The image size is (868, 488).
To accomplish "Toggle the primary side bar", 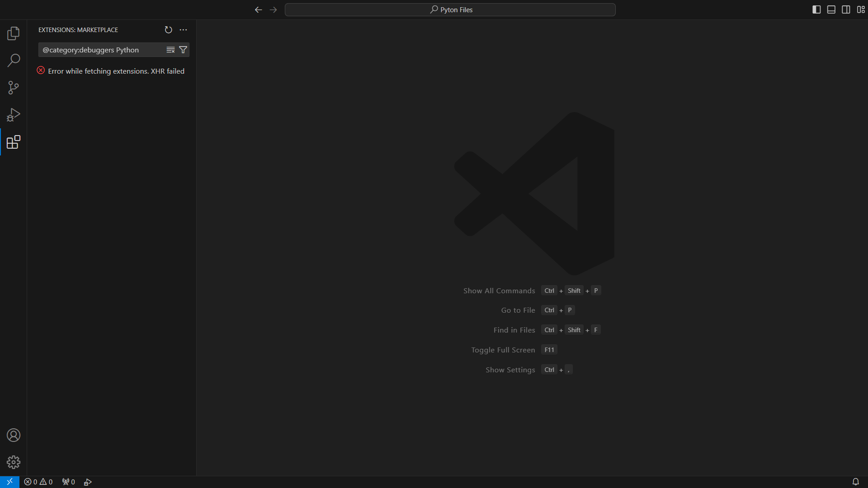I will coord(816,10).
